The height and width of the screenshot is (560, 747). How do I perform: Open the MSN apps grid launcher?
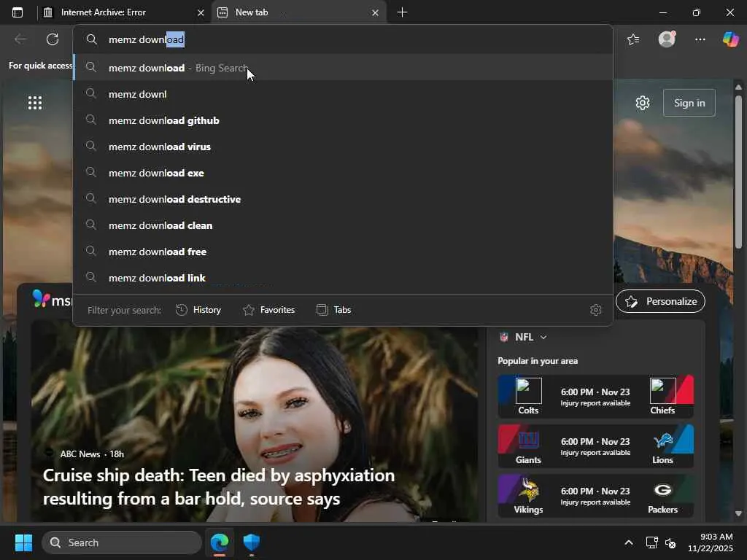pos(35,103)
